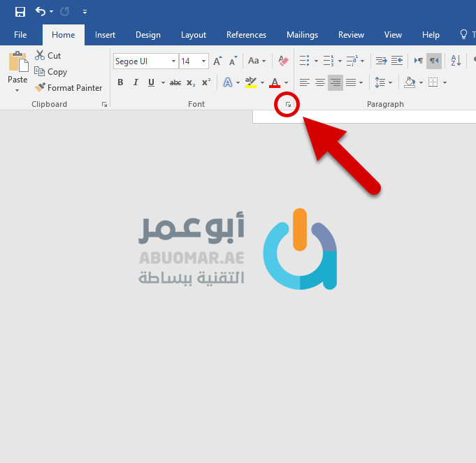Open the Font dialog box launcher
This screenshot has width=476, height=463.
(288, 105)
